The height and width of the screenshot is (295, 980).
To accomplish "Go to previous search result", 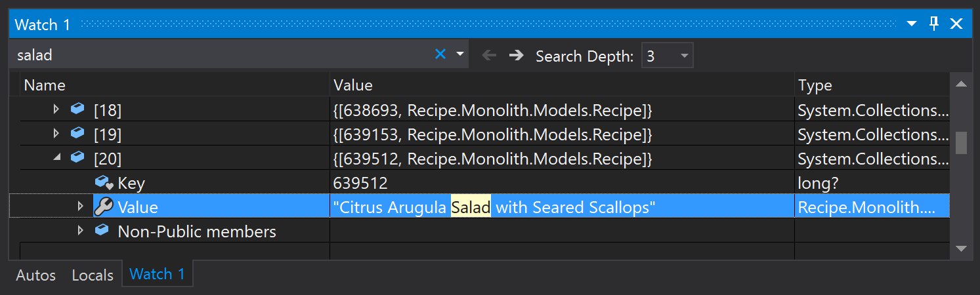I will pos(489,55).
